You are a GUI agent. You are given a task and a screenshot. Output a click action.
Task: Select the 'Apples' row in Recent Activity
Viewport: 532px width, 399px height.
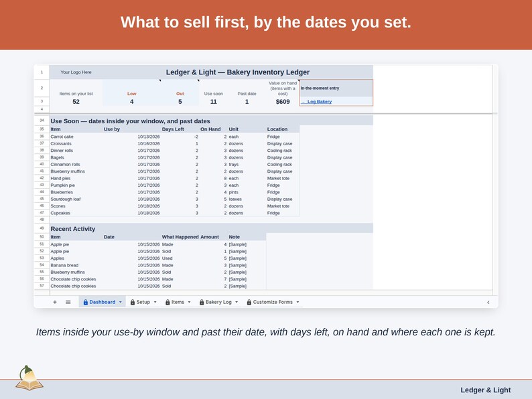76,258
